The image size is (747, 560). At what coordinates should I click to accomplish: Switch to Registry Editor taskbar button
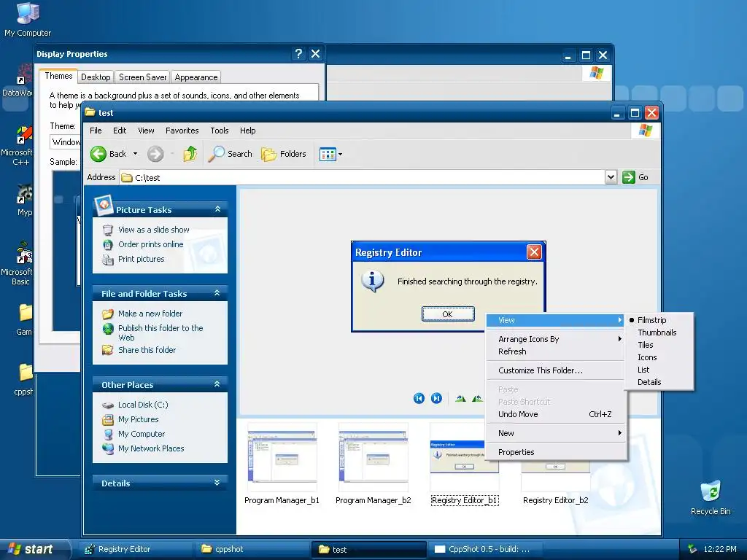(x=135, y=550)
